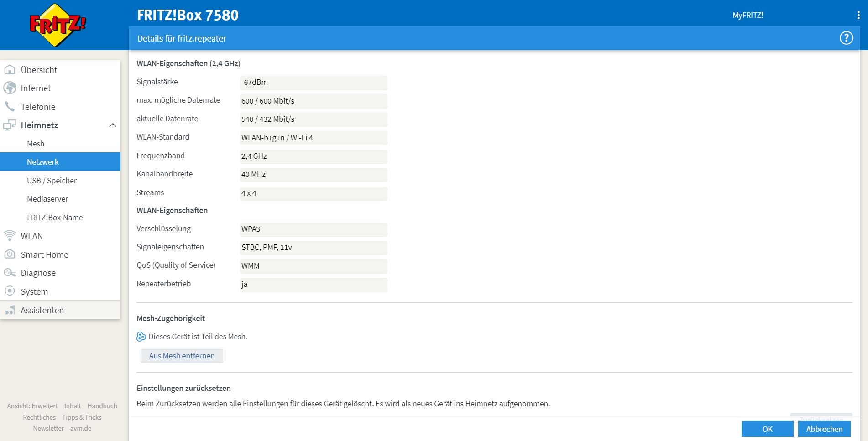
Task: Click the WLAN signal icon
Action: tap(10, 236)
